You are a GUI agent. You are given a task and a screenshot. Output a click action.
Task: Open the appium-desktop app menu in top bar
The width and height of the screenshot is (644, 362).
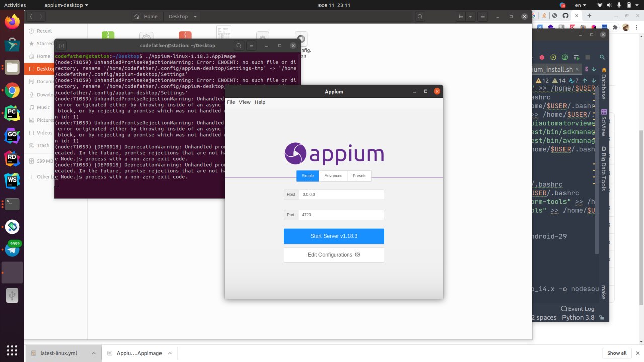[x=66, y=5]
